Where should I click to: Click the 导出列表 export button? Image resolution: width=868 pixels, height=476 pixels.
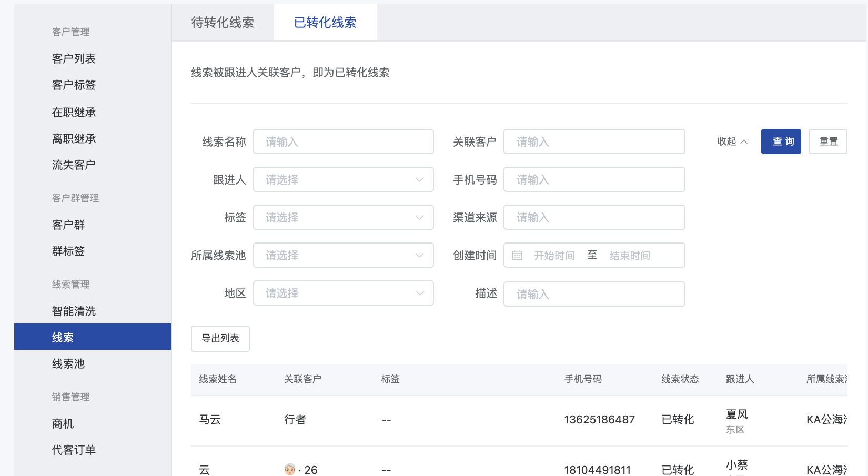point(220,338)
